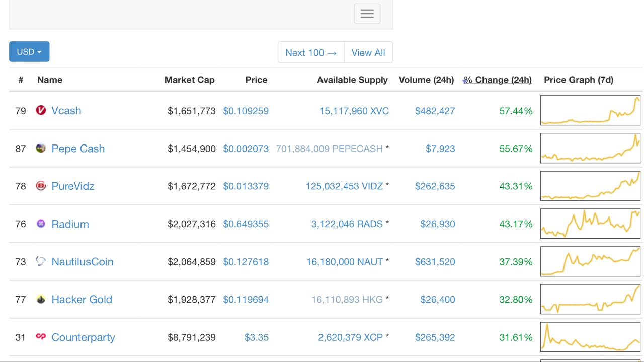Click supply 2,620,379 XCP

click(351, 337)
